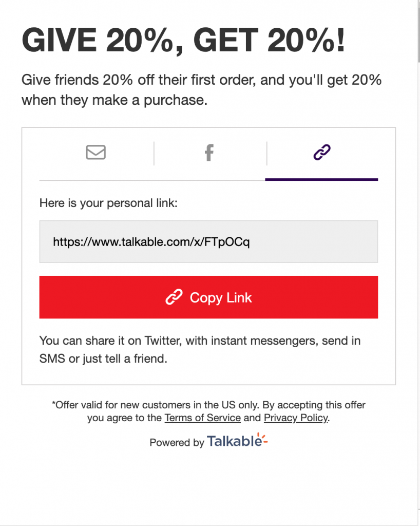Click the "Here is your personal link" label
The height and width of the screenshot is (526, 420).
pyautogui.click(x=108, y=203)
